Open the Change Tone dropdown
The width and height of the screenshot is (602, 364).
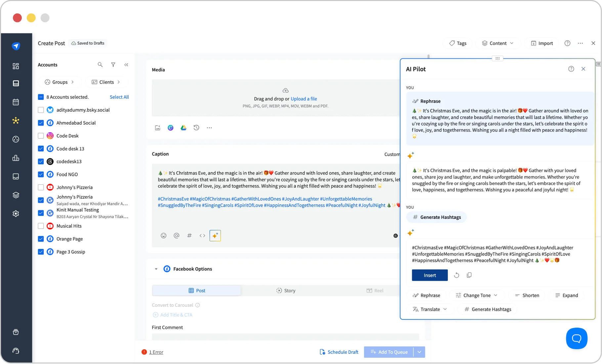click(476, 295)
